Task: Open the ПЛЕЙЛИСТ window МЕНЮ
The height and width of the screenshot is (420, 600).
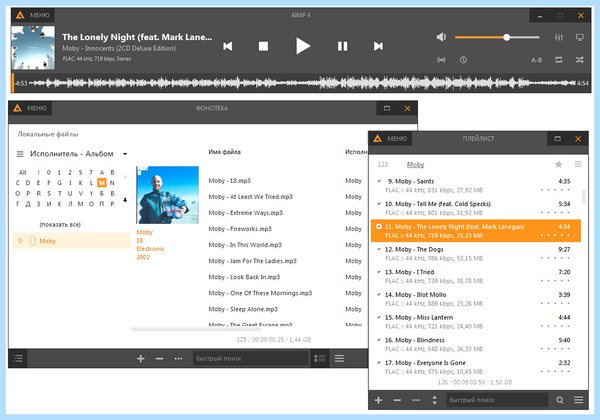Action: 391,138
